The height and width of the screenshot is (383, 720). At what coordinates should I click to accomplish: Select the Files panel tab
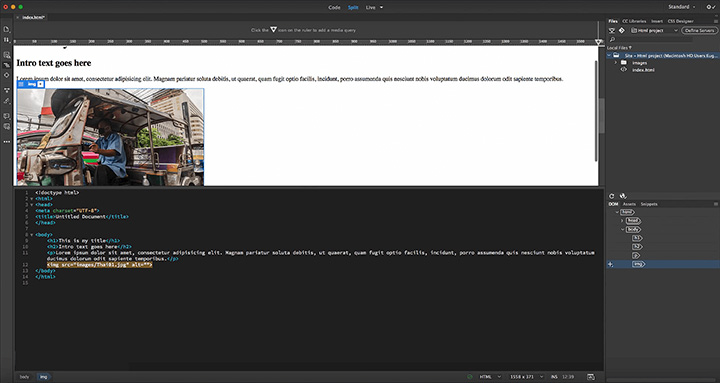[x=613, y=21]
